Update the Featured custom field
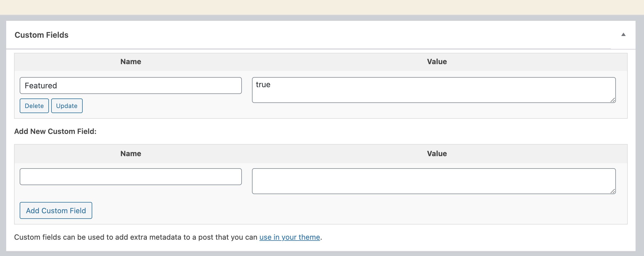The image size is (644, 256). pyautogui.click(x=67, y=106)
